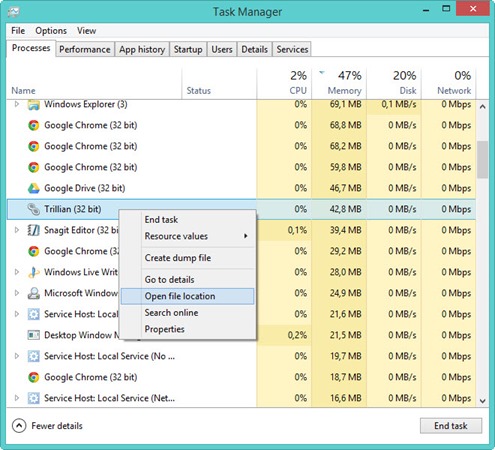
Task: Click the gear icon in the 21,6 MB Service Host row
Action: click(x=33, y=314)
